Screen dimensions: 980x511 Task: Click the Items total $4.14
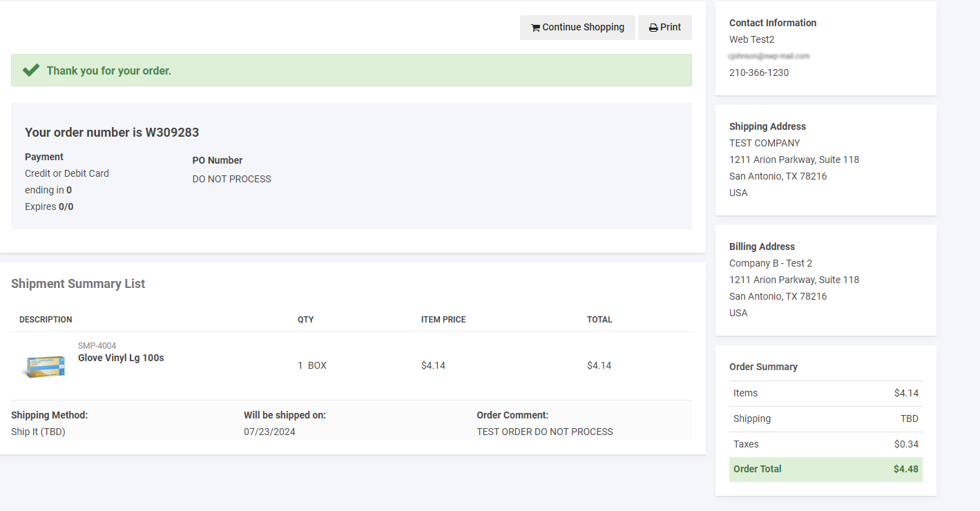coord(906,393)
